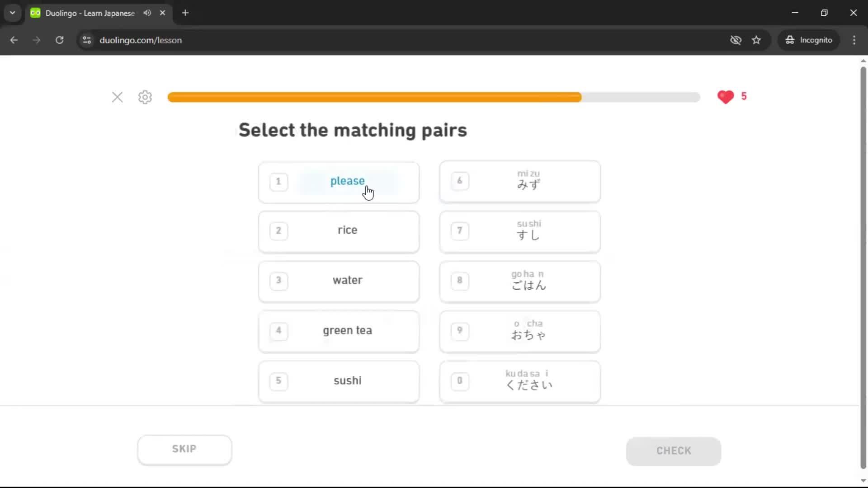Open the lesson settings gear
This screenshot has width=868, height=488.
point(145,97)
